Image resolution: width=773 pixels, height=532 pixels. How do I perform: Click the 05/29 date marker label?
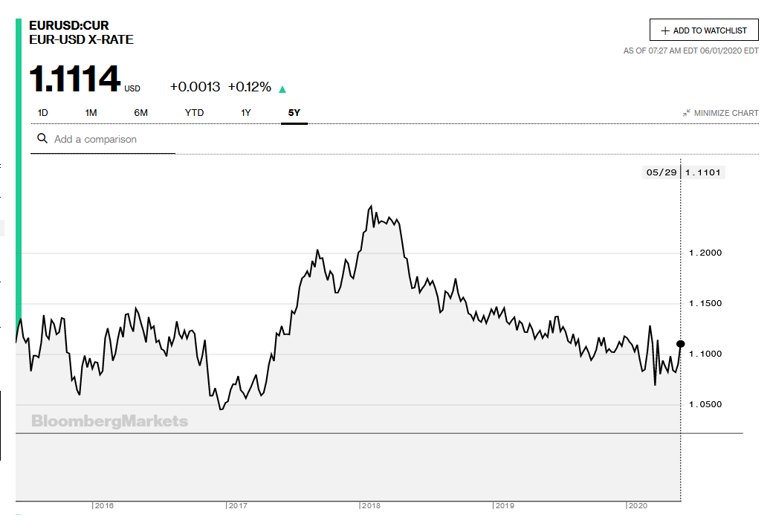point(660,172)
